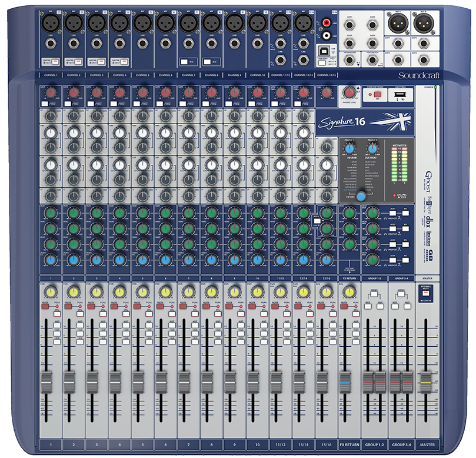This screenshot has height=458, width=476.
Task: Click the yellow pan knob on channel 5
Action: tap(142, 291)
